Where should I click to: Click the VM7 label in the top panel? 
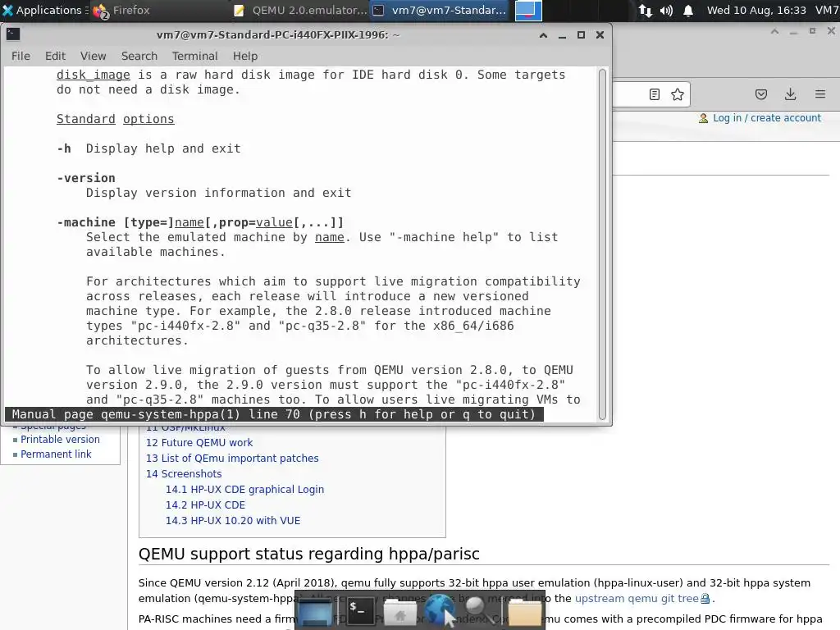click(x=827, y=10)
